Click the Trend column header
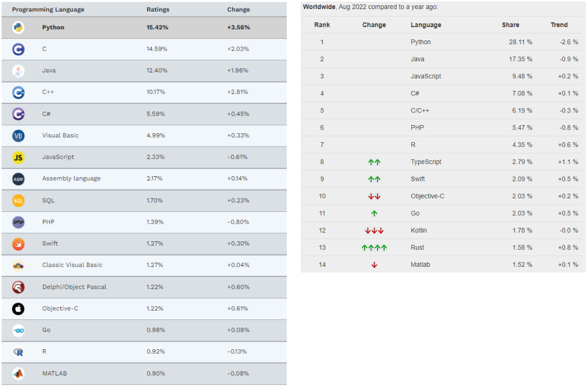Image resolution: width=588 pixels, height=386 pixels. point(559,25)
